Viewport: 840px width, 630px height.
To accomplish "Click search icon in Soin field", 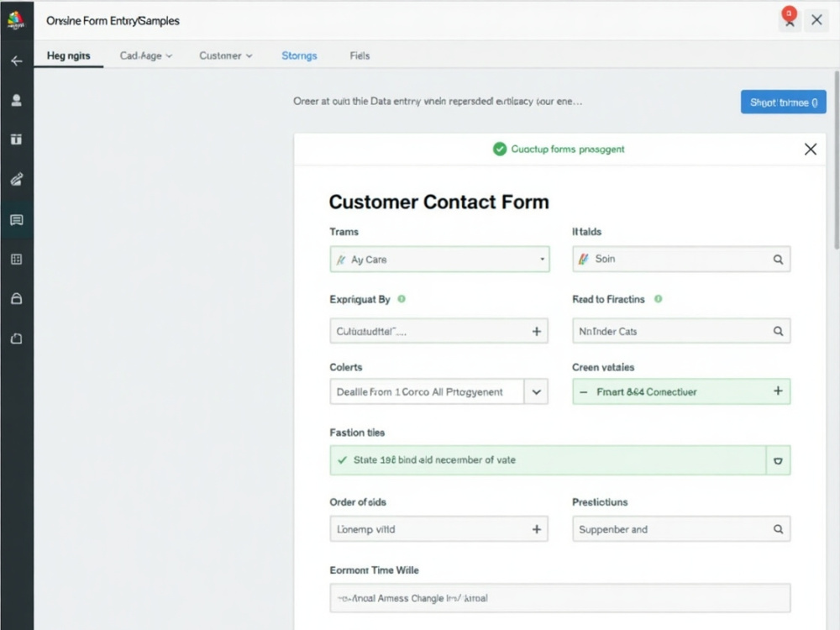I will point(778,260).
